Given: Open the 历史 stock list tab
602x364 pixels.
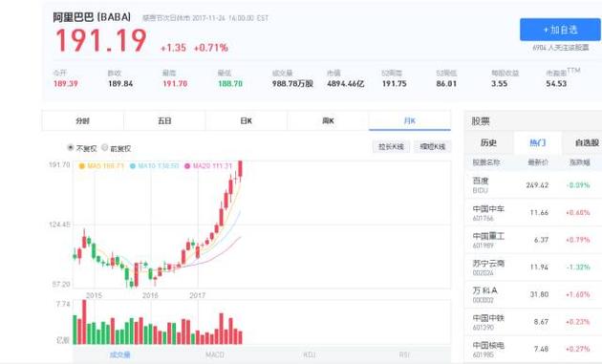Looking at the screenshot, I should (x=488, y=143).
